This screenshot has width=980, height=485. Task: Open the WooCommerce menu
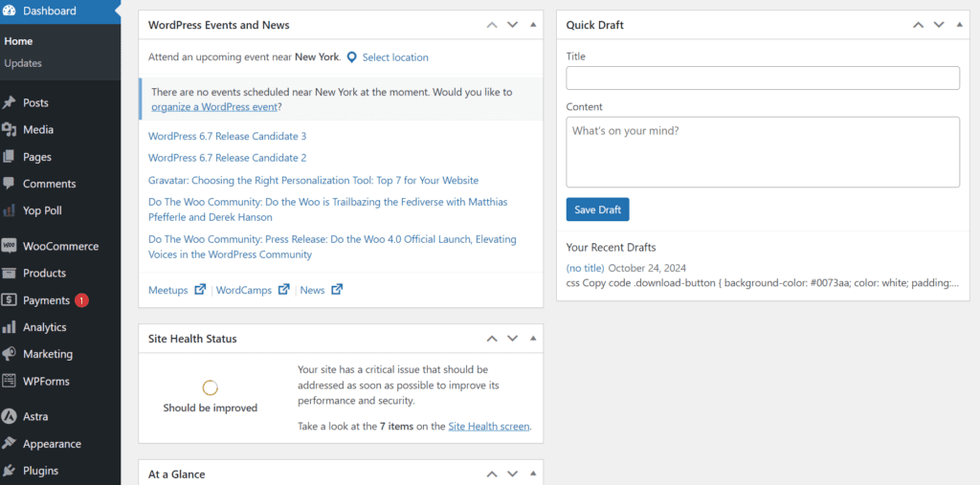point(60,246)
